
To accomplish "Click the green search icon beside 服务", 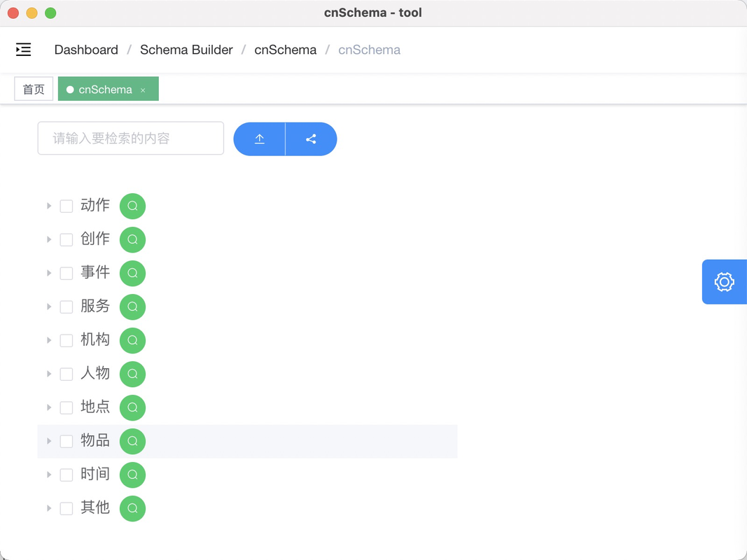I will click(132, 307).
